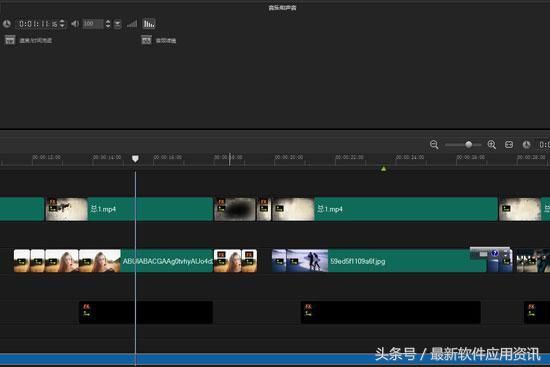Zoom in the timeline with magnifier plus
The height and width of the screenshot is (367, 550).
point(492,145)
